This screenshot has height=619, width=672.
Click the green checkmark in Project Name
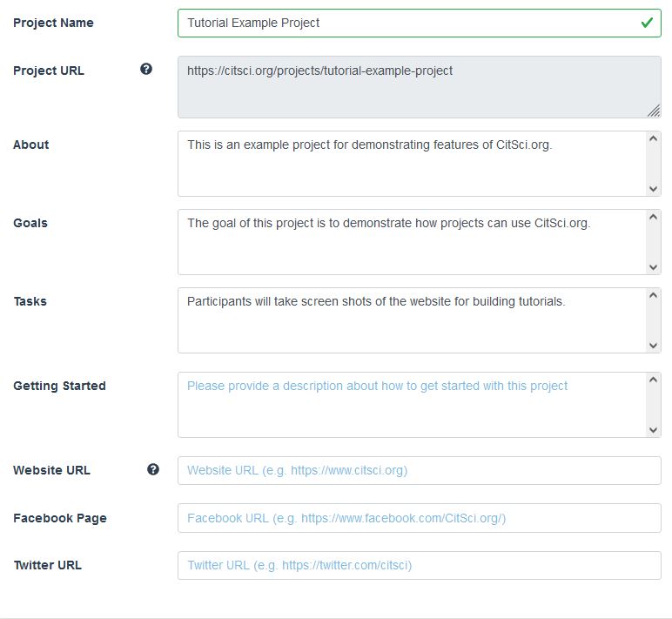(x=647, y=24)
